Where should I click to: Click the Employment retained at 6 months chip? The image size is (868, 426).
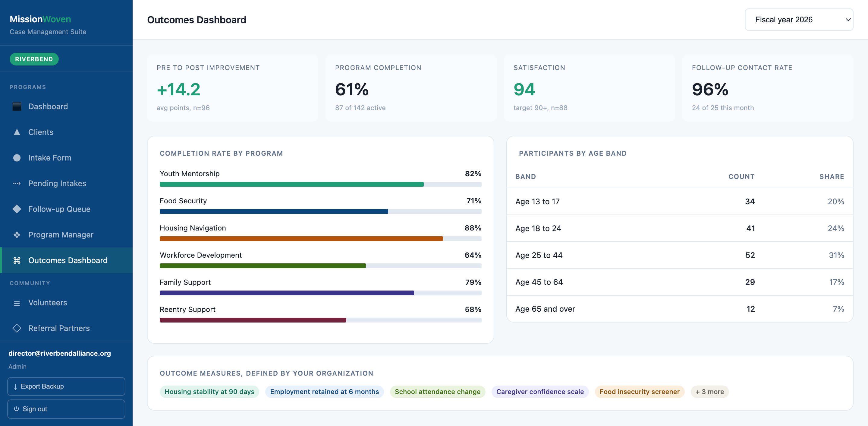coord(325,392)
